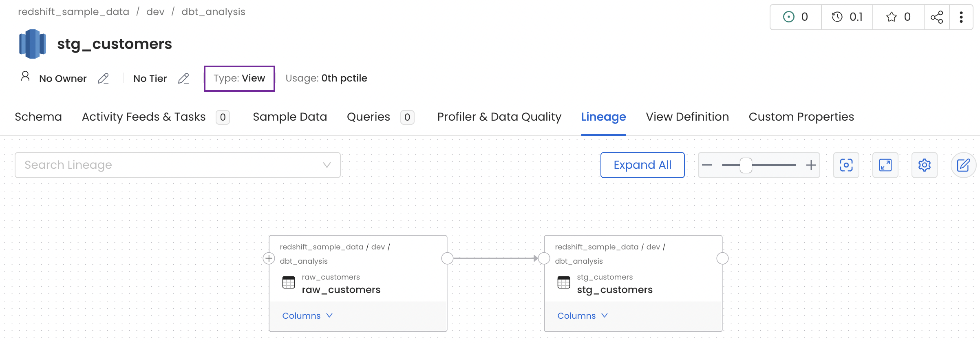Open the share icon button
This screenshot has width=980, height=344.
[x=937, y=17]
